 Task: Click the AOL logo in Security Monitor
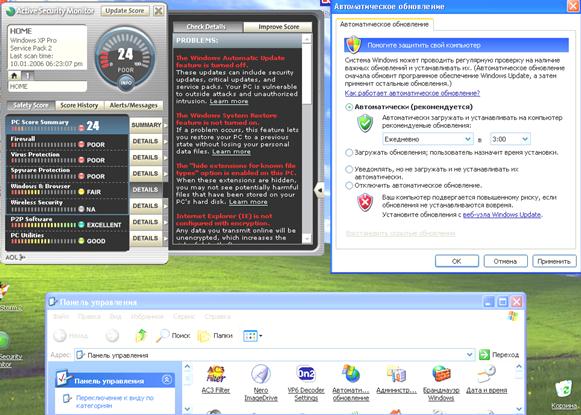coord(15,257)
